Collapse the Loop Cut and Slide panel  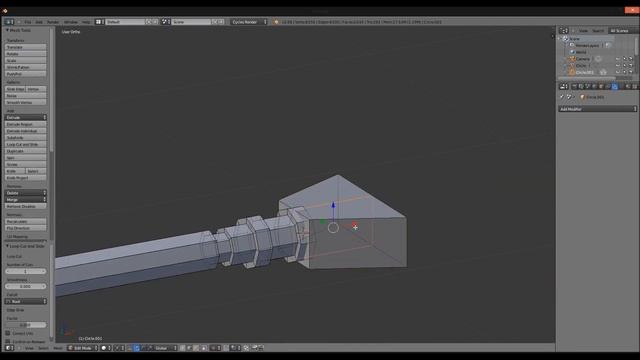point(7,246)
